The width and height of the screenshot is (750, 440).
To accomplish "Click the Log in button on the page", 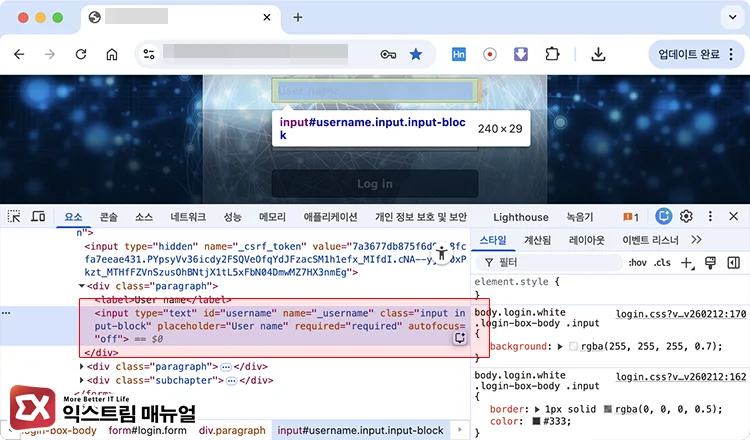I will click(375, 184).
